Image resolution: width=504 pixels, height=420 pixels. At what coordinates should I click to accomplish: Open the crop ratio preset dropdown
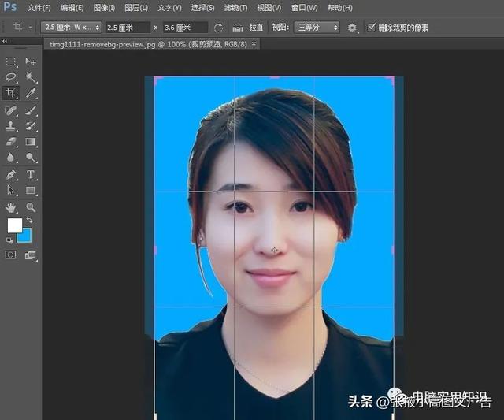pyautogui.click(x=71, y=28)
